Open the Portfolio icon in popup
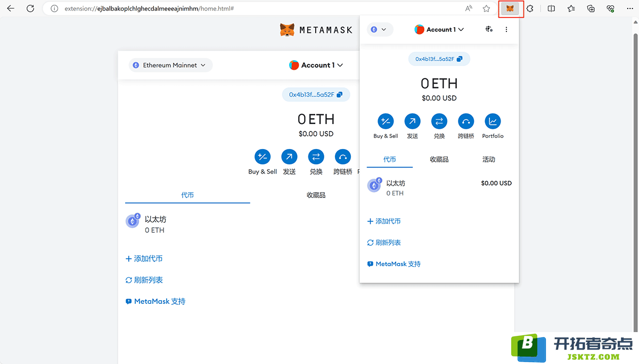This screenshot has width=639, height=364. (493, 121)
